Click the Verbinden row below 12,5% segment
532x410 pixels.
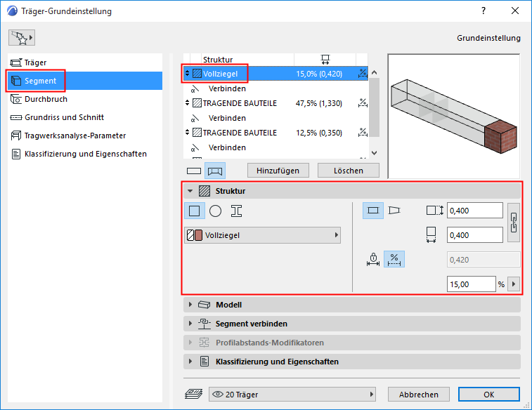click(275, 147)
